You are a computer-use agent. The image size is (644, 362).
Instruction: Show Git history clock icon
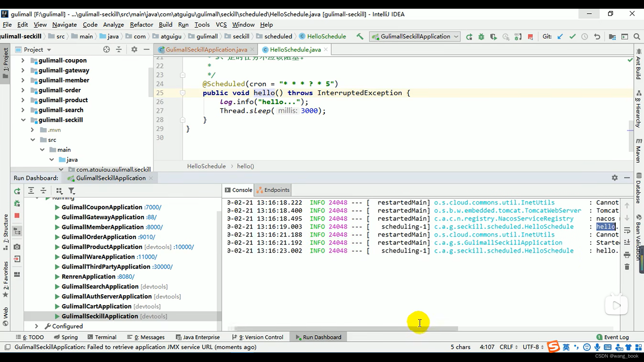(x=585, y=37)
